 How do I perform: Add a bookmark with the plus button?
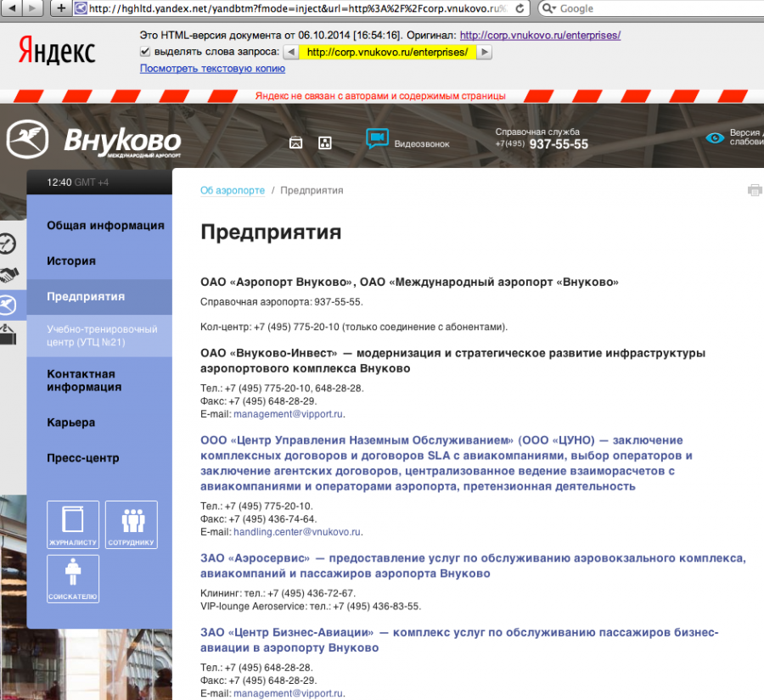coord(61,8)
